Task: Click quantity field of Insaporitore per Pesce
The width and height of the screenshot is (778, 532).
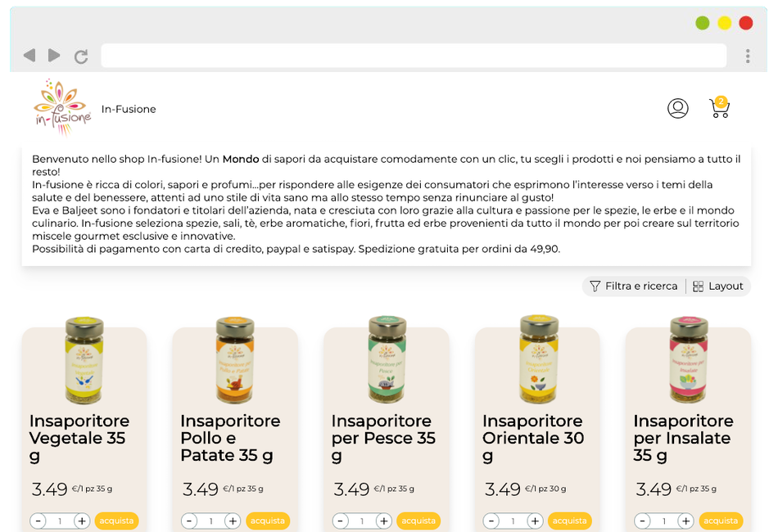Action: point(362,521)
